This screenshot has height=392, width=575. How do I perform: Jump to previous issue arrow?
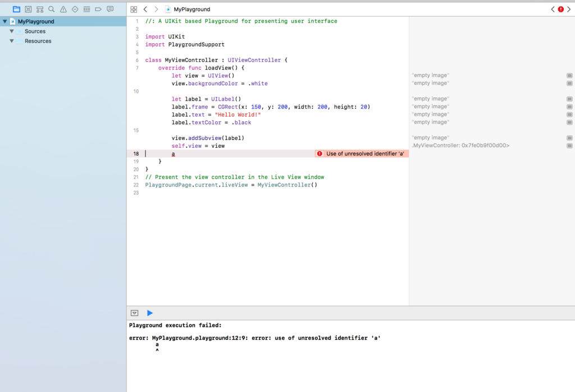[x=553, y=9]
